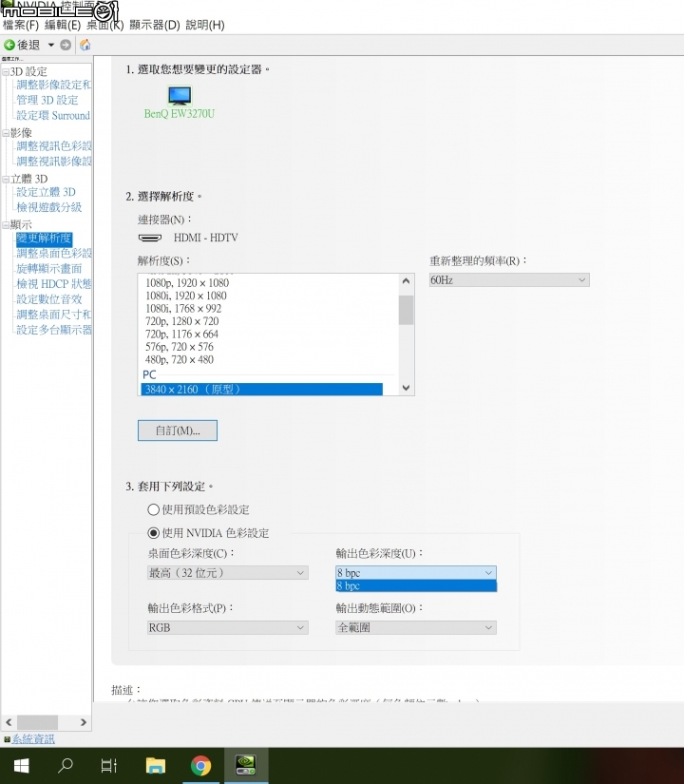Open 調整視訊影像設定 sidebar item
The width and height of the screenshot is (684, 784).
(53, 161)
